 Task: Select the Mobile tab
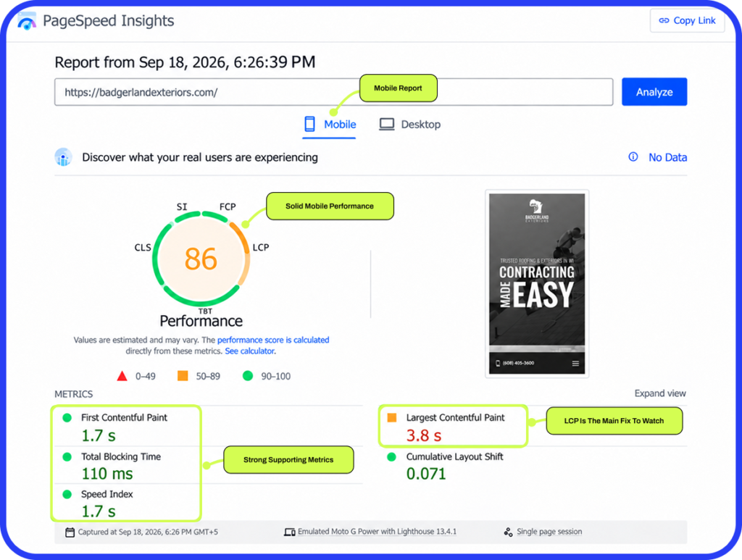[x=330, y=125]
